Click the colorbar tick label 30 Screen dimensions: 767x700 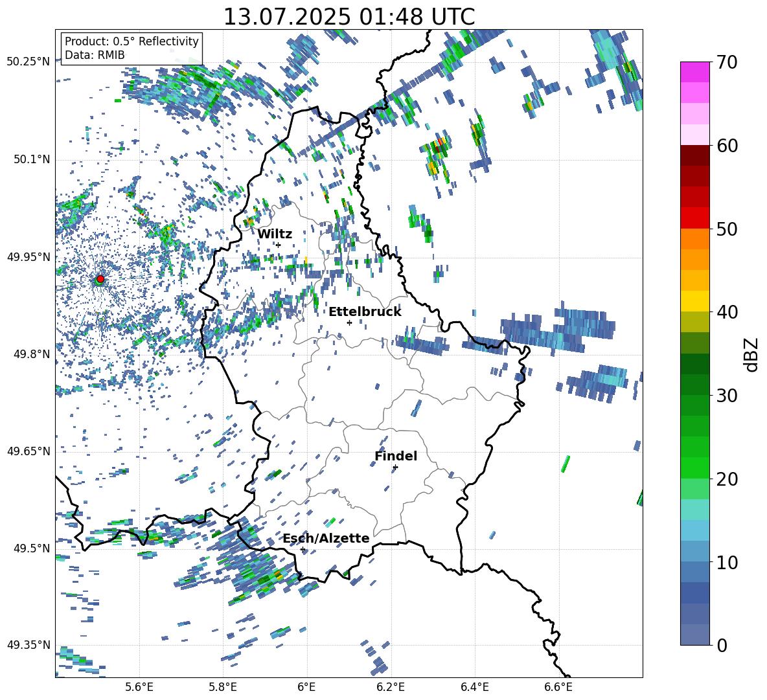coord(726,396)
